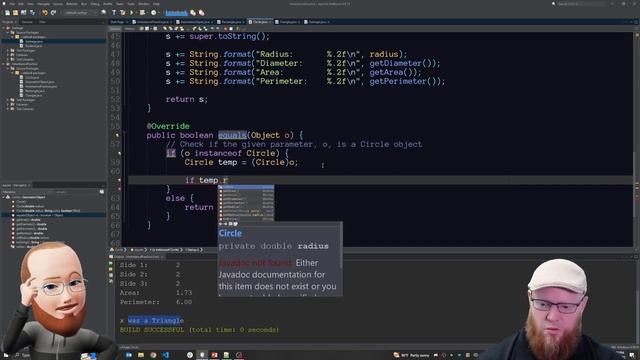Click the Clean and Build icon
Screen dimensions: 640x360
(x=122, y=13)
